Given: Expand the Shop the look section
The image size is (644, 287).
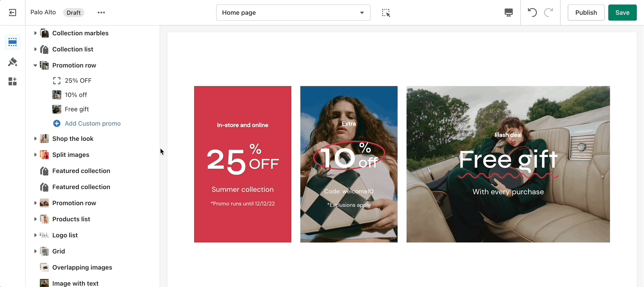Looking at the screenshot, I should [x=35, y=139].
